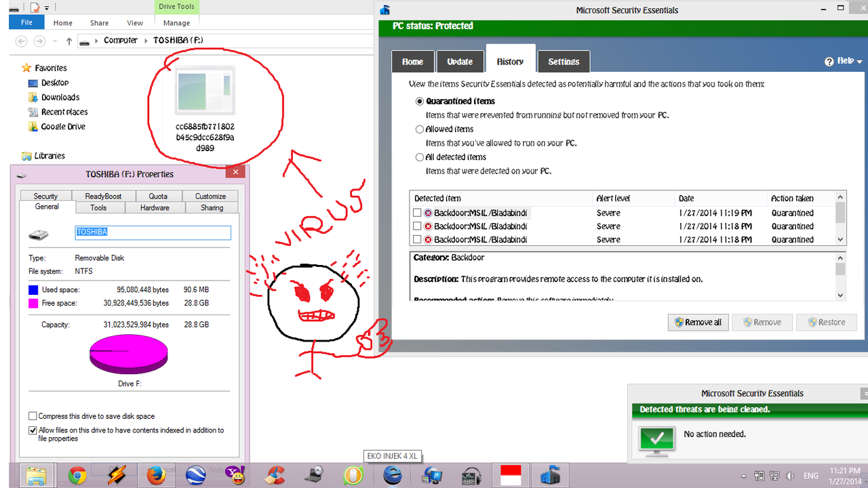The height and width of the screenshot is (488, 868).
Task: Open the Explorer Share ribbon tab
Action: tap(99, 23)
